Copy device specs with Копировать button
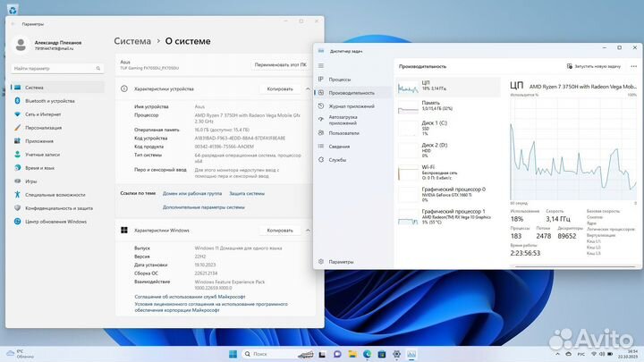The width and height of the screenshot is (644, 362). [x=280, y=88]
